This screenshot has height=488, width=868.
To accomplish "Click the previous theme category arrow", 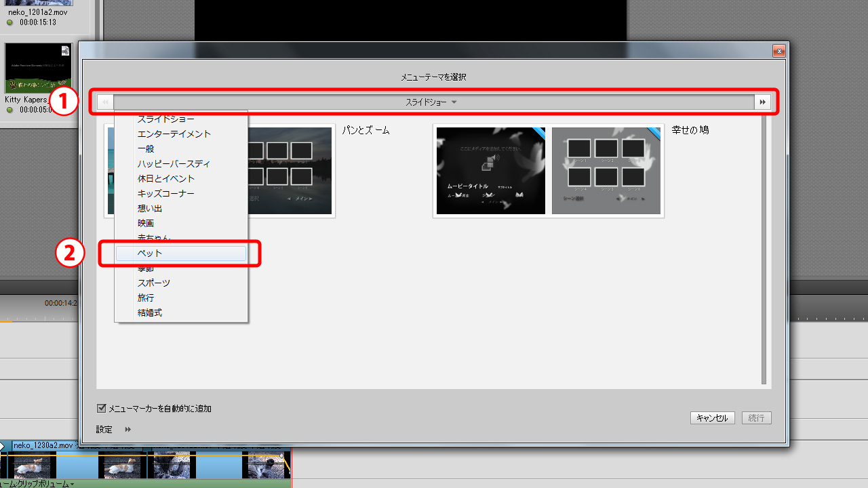I will click(x=105, y=102).
